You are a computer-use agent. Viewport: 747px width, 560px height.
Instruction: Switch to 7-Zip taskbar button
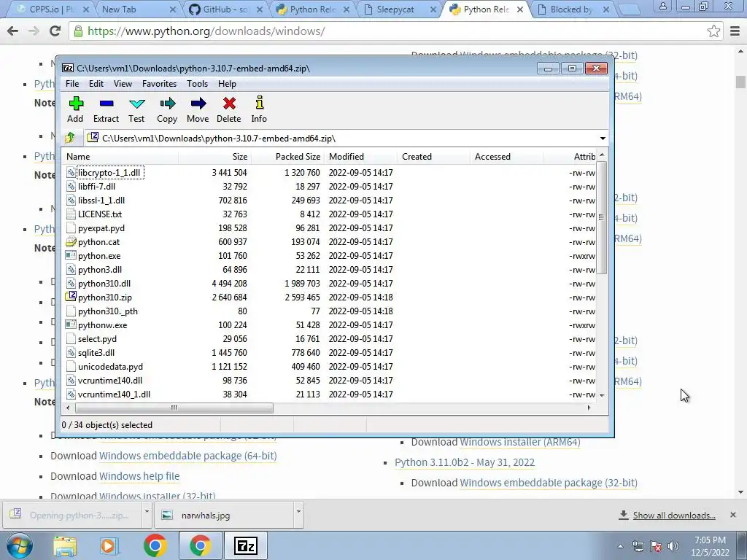click(x=246, y=545)
